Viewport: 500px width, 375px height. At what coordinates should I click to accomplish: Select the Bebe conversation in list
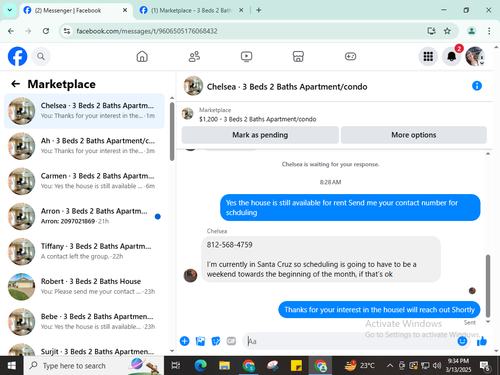(84, 322)
